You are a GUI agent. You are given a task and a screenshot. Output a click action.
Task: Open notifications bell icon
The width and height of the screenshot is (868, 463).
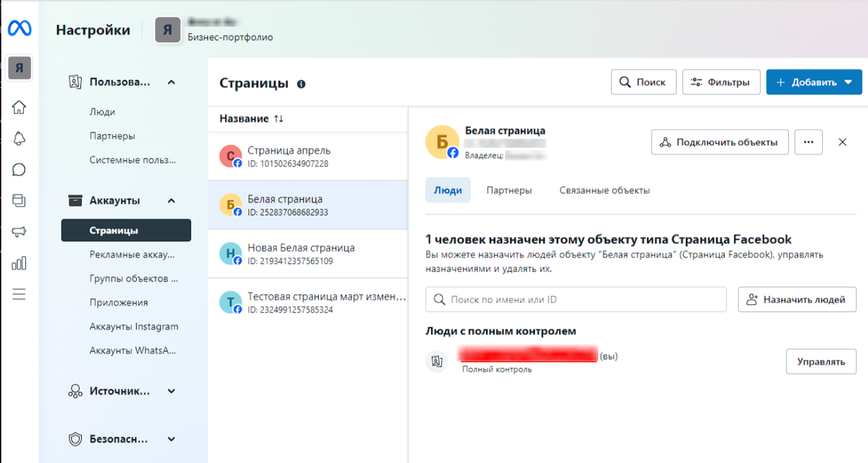(x=19, y=138)
